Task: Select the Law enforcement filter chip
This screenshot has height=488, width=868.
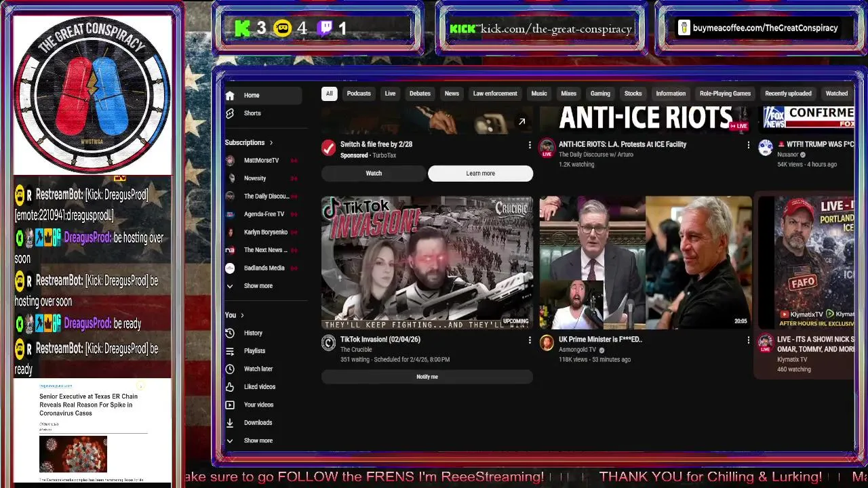Action: (x=495, y=94)
